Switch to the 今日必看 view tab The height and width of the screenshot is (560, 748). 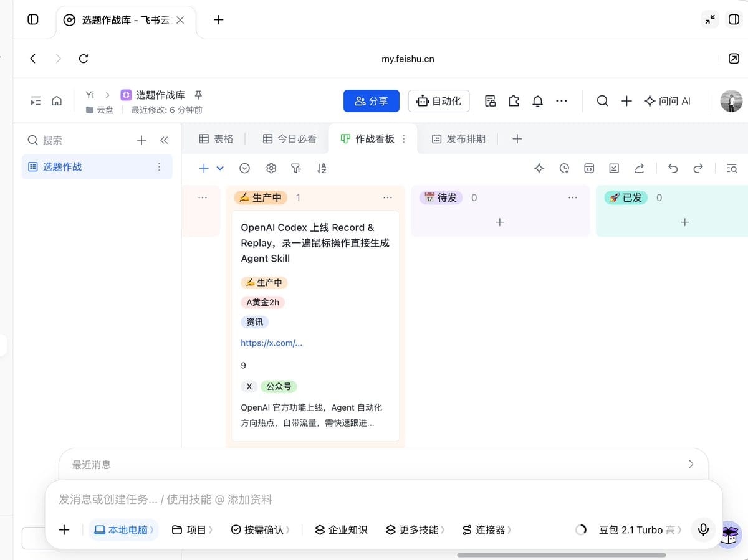point(289,139)
